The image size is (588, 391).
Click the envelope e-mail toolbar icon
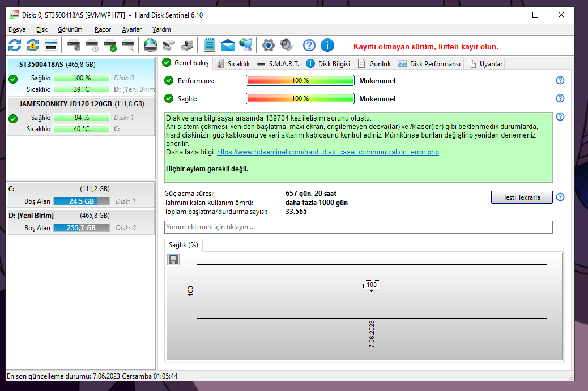tap(227, 46)
